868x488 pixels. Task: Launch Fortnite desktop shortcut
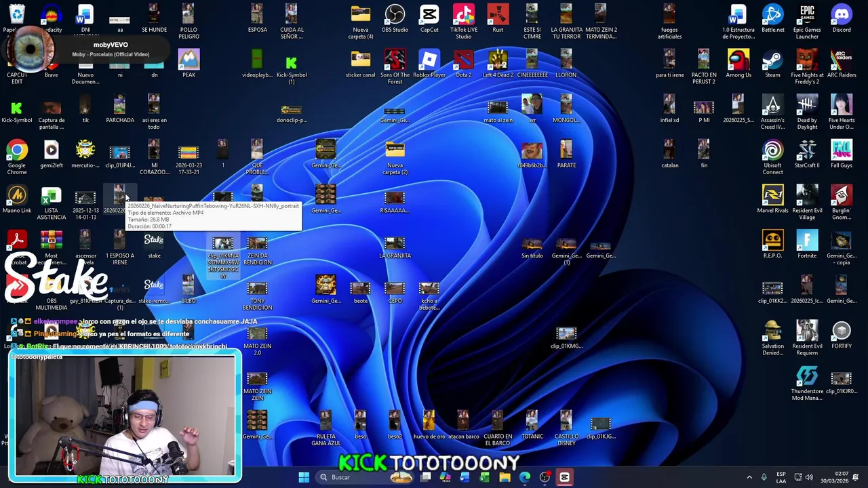807,245
